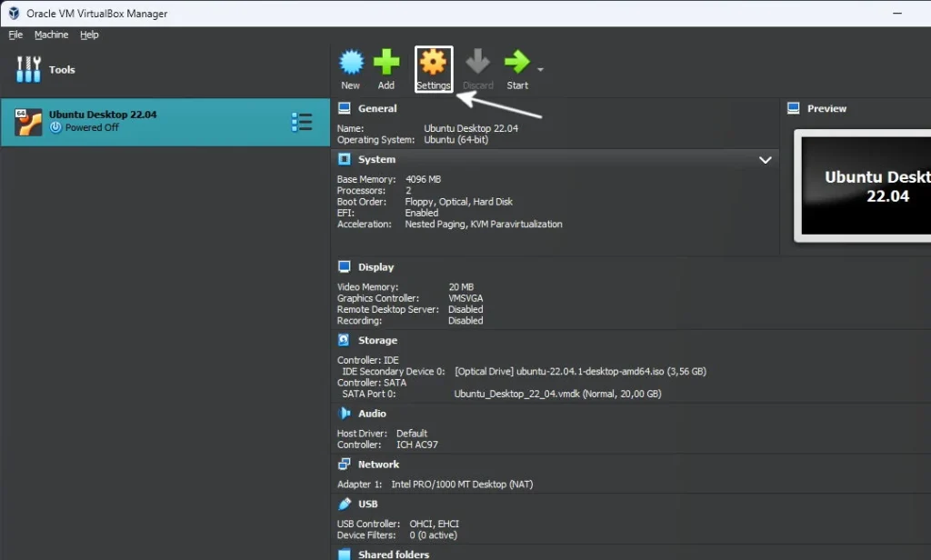
Task: Click the Audio section speaker icon
Action: (344, 414)
